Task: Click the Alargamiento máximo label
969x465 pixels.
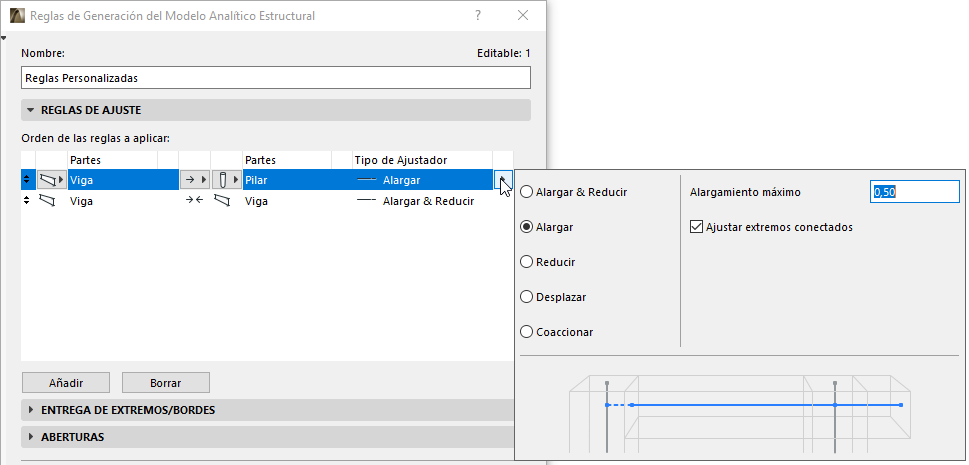Action: pyautogui.click(x=745, y=192)
